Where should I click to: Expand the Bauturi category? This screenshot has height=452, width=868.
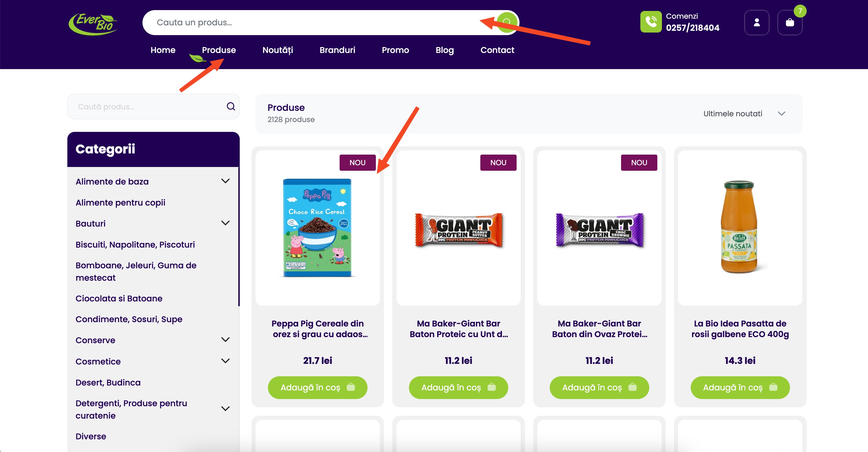point(225,223)
